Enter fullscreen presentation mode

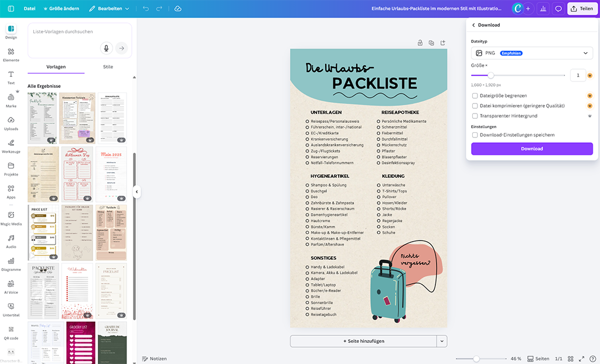[x=582, y=359]
